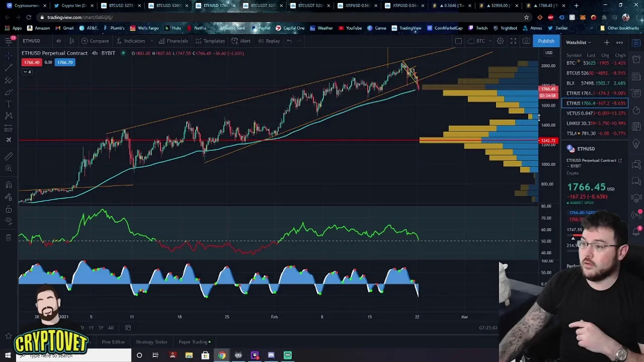The height and width of the screenshot is (362, 644).
Task: Open the Indicators panel
Action: pyautogui.click(x=130, y=41)
